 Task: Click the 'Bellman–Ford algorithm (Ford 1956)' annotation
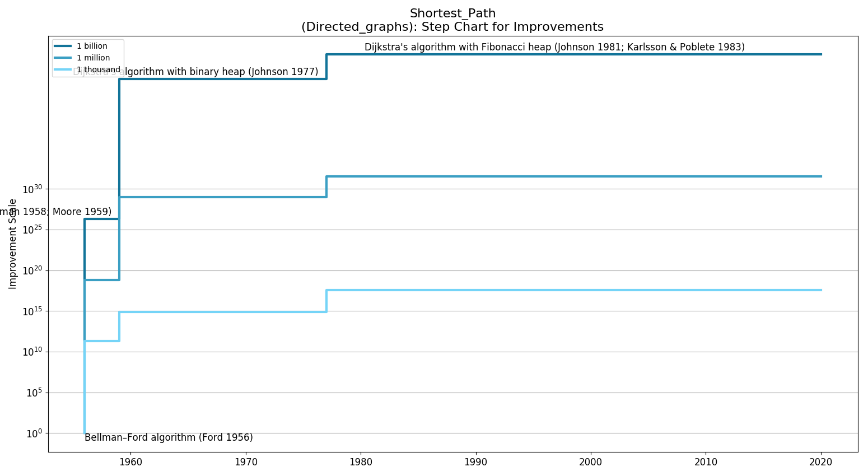[169, 437]
